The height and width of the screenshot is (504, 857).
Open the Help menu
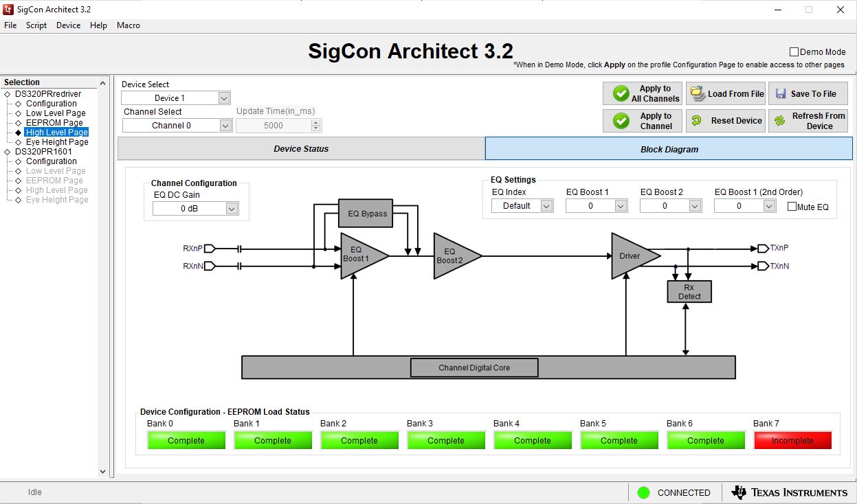98,25
